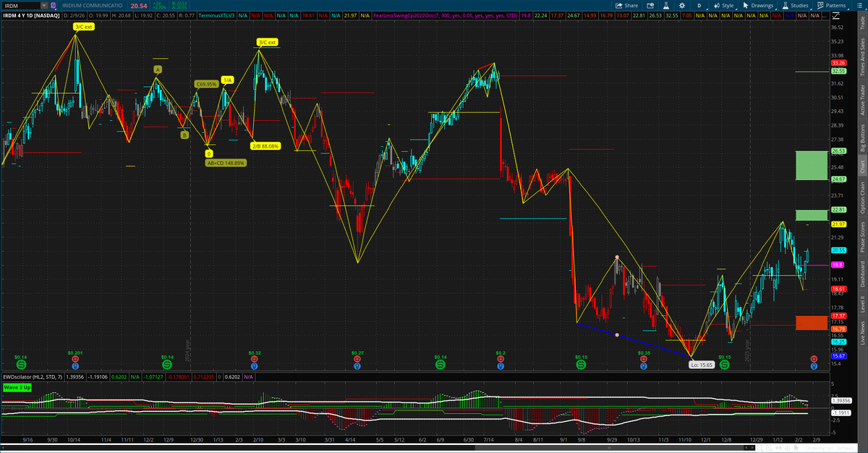This screenshot has width=868, height=453.
Task: Open the Studies menu
Action: tap(796, 5)
